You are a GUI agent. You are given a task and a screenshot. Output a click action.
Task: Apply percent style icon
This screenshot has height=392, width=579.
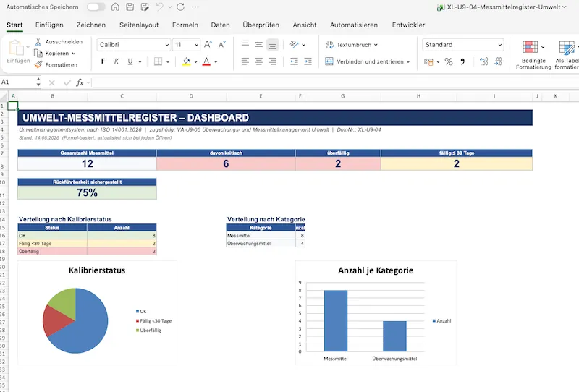pyautogui.click(x=449, y=61)
